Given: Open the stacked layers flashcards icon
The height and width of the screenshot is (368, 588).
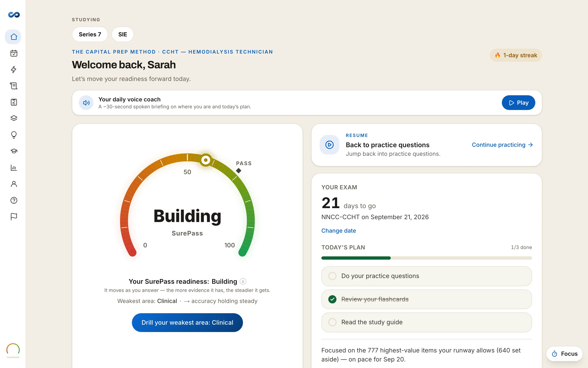Looking at the screenshot, I should [14, 118].
